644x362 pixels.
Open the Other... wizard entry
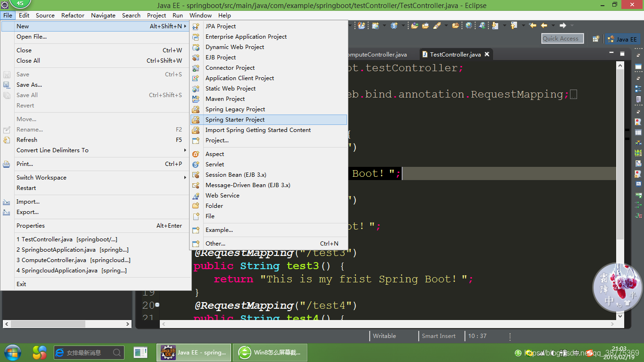coord(269,244)
